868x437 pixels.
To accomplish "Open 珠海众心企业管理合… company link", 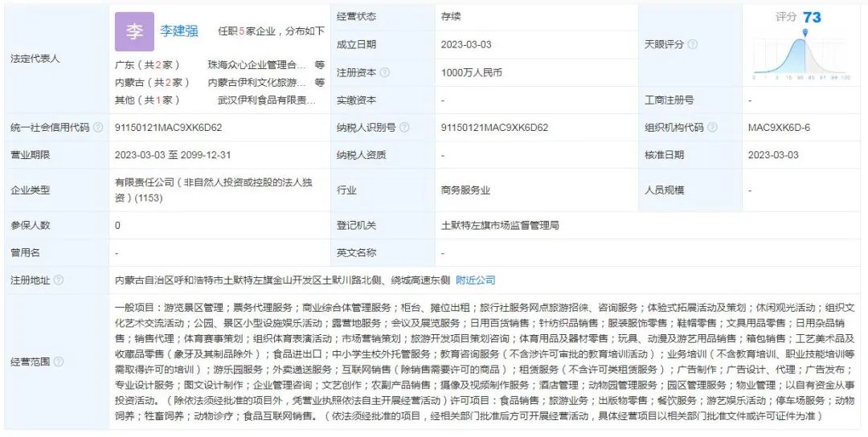I will [x=257, y=65].
